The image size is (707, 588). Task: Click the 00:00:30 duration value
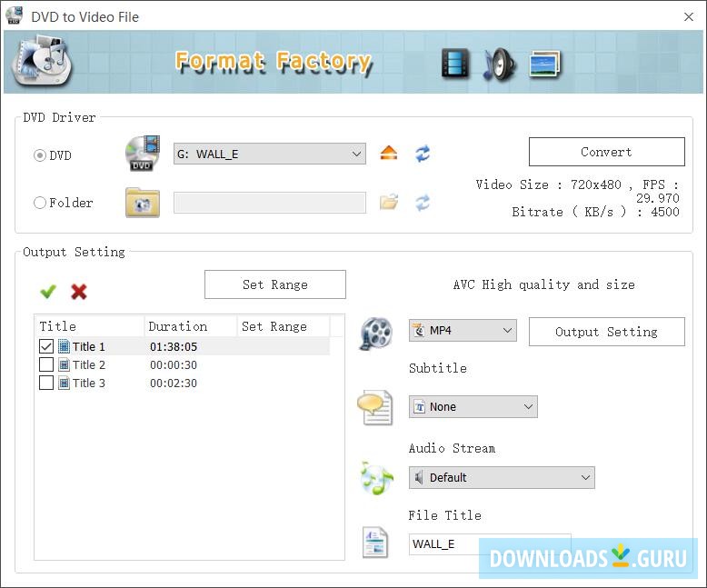coord(174,364)
